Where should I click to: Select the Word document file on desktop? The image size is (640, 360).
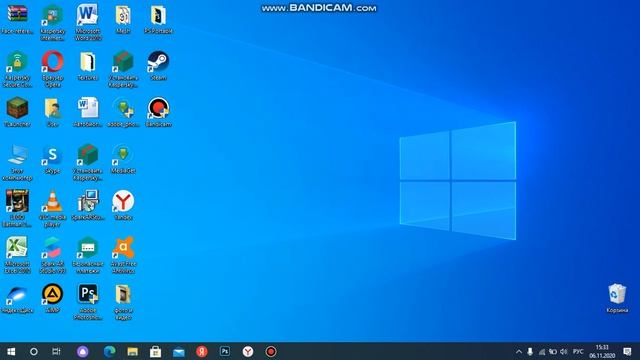point(88,112)
